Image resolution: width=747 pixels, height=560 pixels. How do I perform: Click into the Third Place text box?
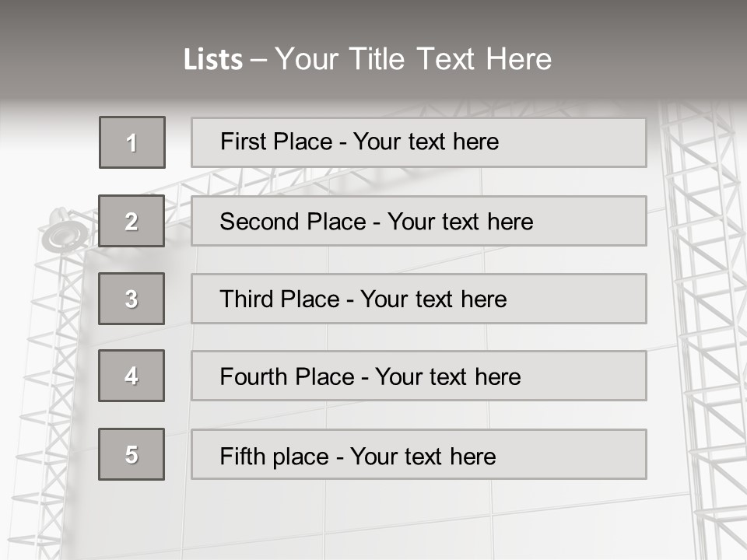419,299
